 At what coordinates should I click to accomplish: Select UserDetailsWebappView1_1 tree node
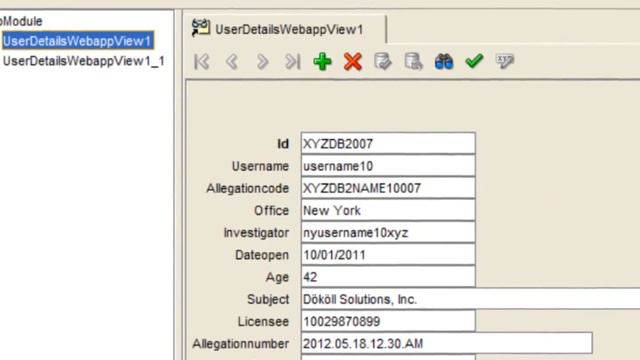point(84,61)
